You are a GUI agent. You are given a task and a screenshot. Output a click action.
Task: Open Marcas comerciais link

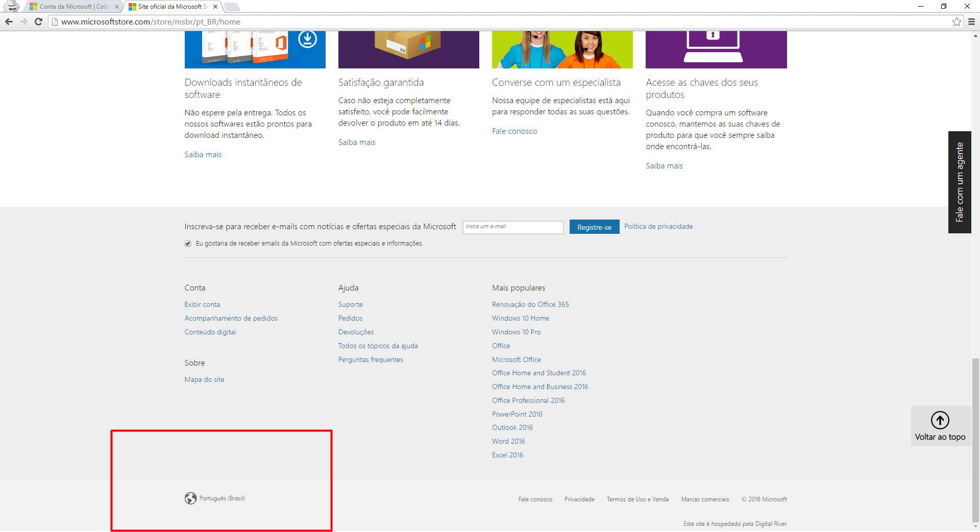pyautogui.click(x=705, y=499)
